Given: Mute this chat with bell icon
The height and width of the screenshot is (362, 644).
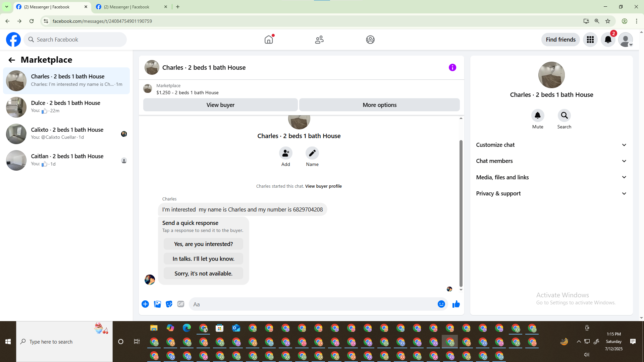Looking at the screenshot, I should coord(537,116).
